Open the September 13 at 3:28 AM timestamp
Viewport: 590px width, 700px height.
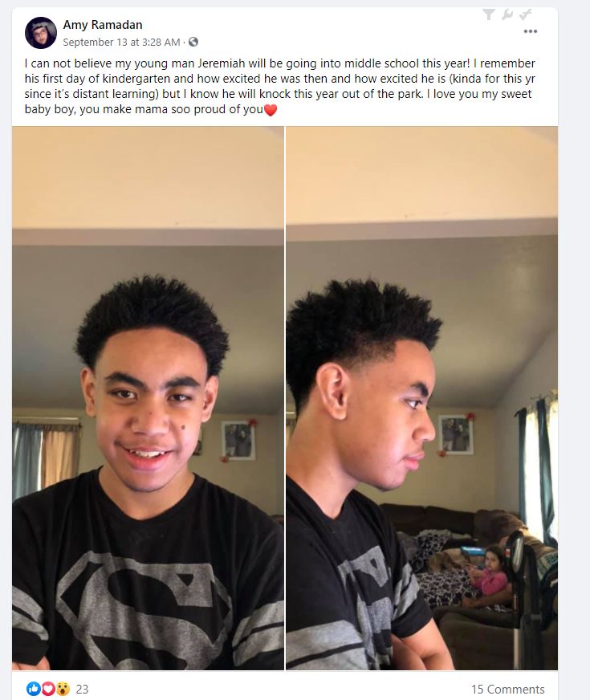[121, 42]
